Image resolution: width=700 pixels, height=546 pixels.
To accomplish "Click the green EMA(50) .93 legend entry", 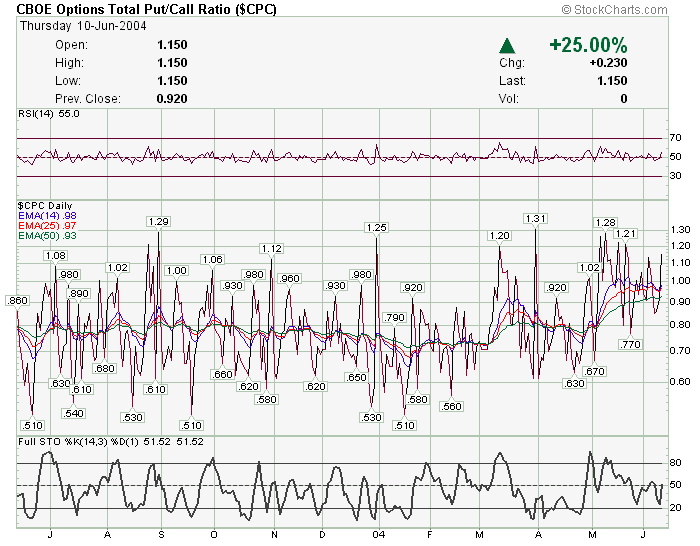I will click(x=47, y=236).
